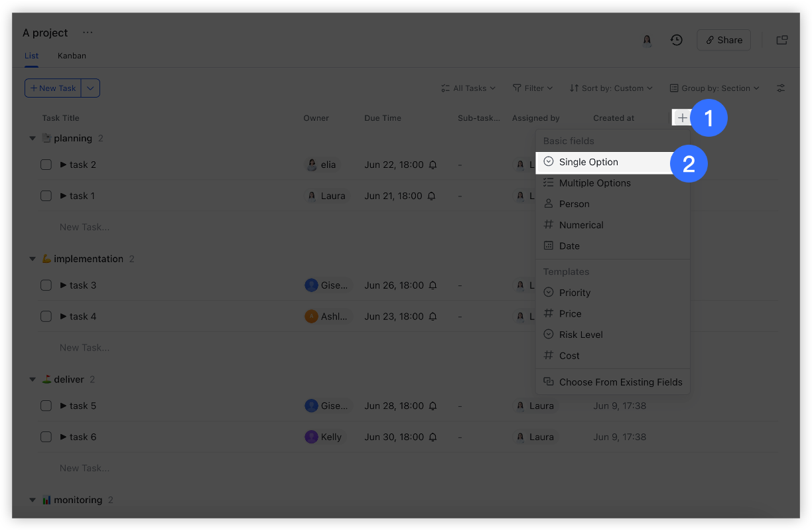Click the reminder bell next to task 2
The height and width of the screenshot is (531, 812).
432,165
